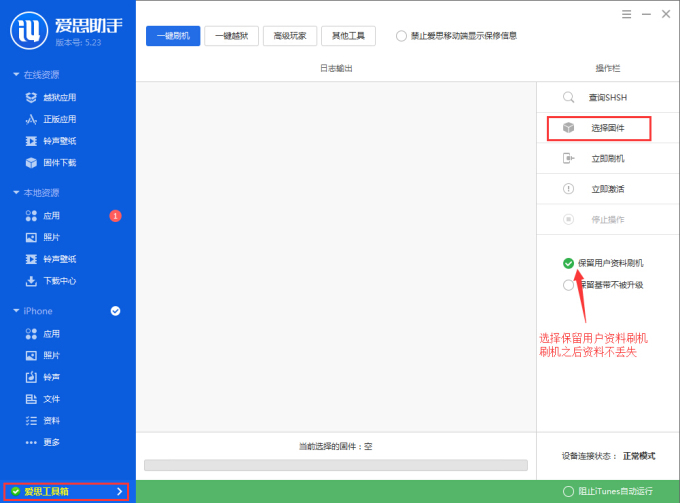Screen dimensions: 680x503
Task: Open 下载中心 in the sidebar
Action: (58, 281)
